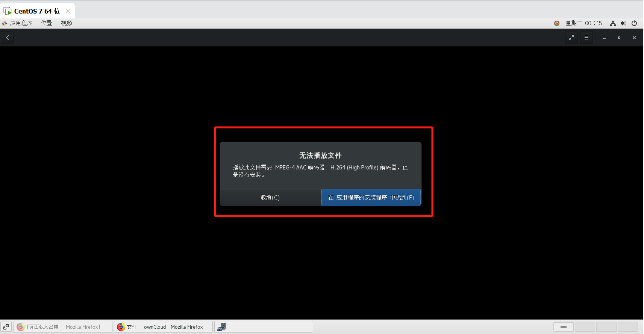Enter fullscreen mode in the video player
The height and width of the screenshot is (334, 644).
[571, 38]
